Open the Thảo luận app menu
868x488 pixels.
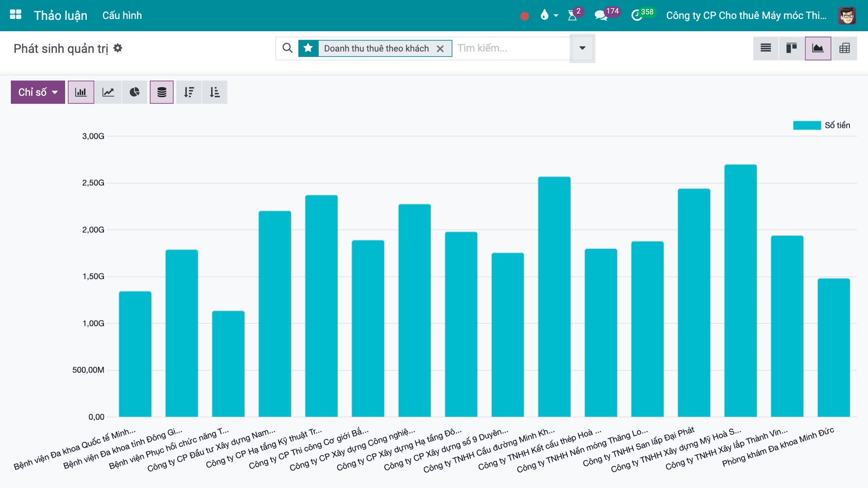click(61, 15)
